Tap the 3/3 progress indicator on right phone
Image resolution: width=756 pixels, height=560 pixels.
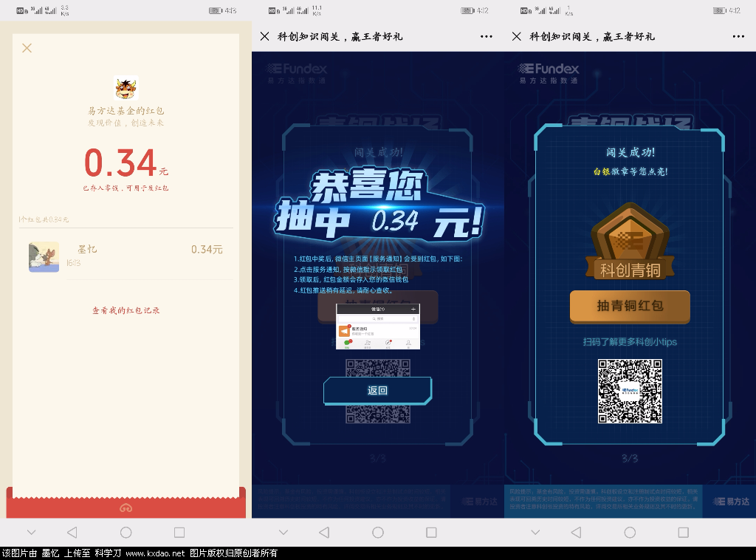630,458
